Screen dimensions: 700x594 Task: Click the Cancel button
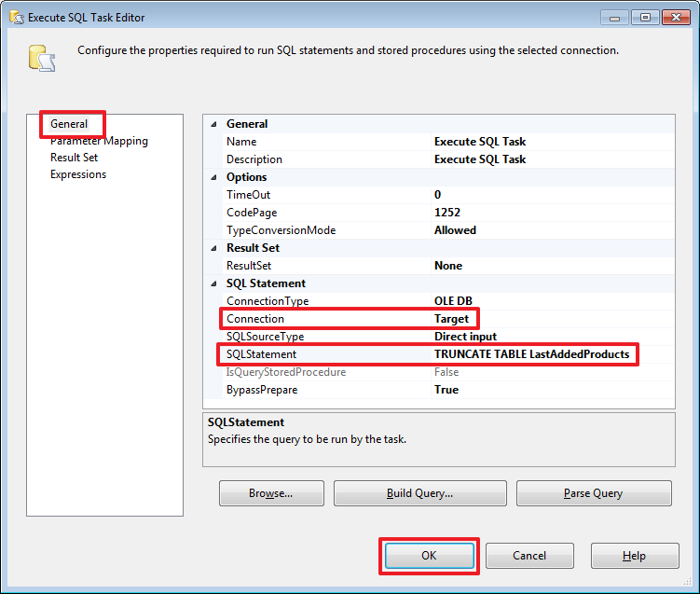click(529, 556)
